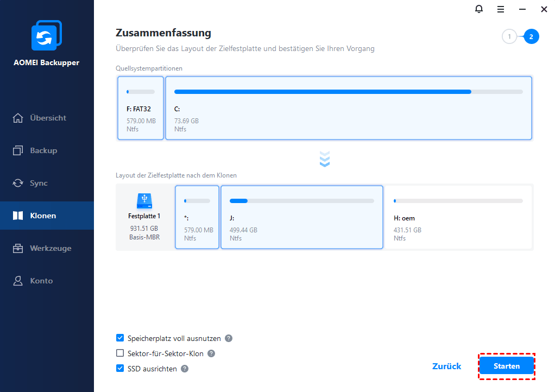The height and width of the screenshot is (392, 555).
Task: Click the Starten button
Action: tap(507, 366)
